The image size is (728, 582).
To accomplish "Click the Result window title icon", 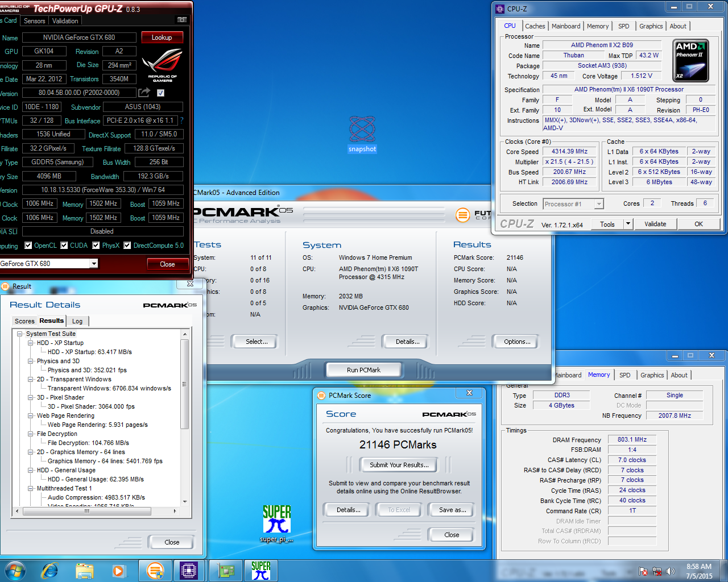I will (5, 286).
